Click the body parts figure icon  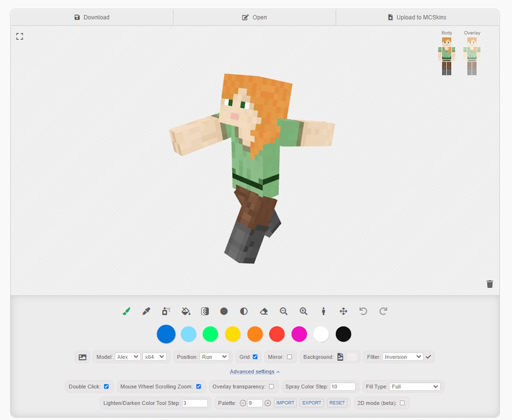[324, 311]
